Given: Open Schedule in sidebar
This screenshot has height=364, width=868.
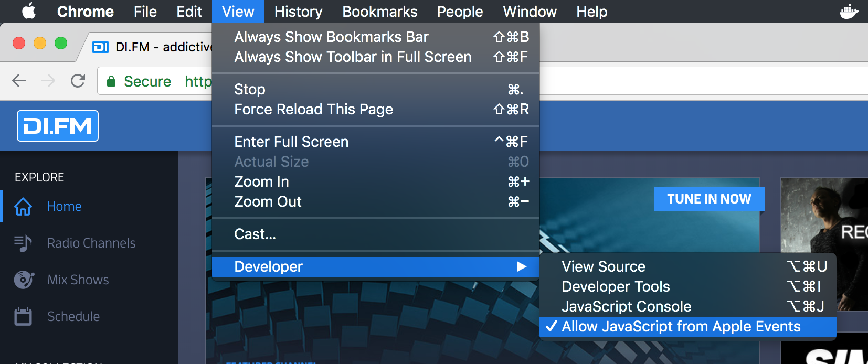Looking at the screenshot, I should (x=73, y=316).
